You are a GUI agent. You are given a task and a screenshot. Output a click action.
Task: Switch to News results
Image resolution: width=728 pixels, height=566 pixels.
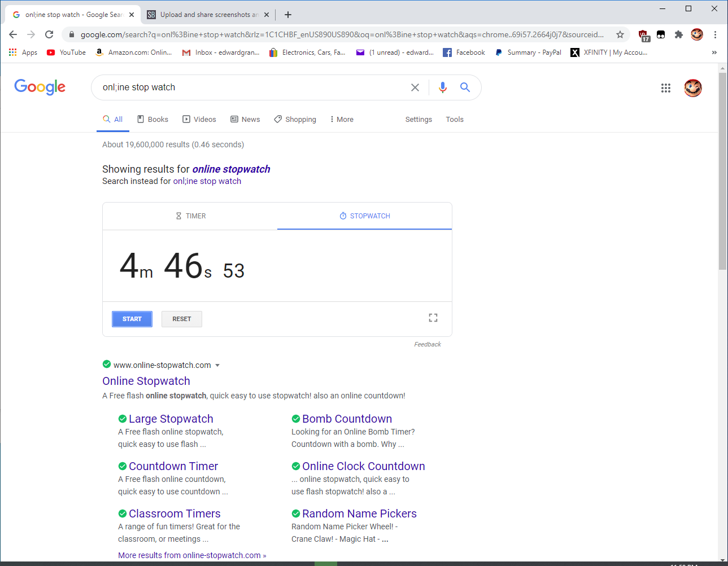click(245, 120)
